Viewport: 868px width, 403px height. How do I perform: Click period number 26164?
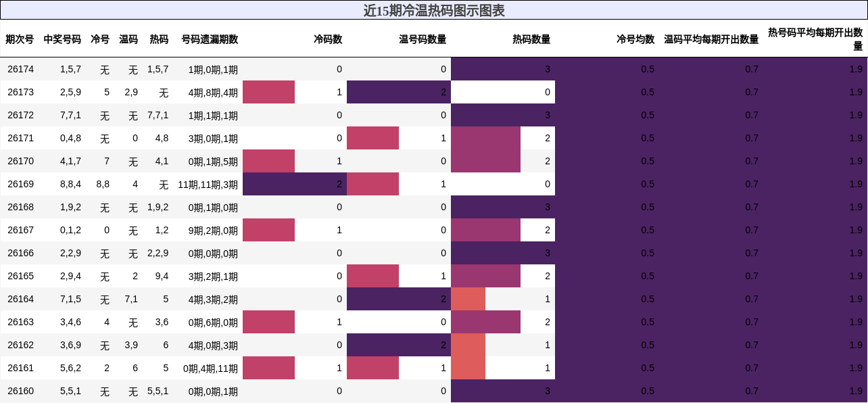(x=20, y=299)
